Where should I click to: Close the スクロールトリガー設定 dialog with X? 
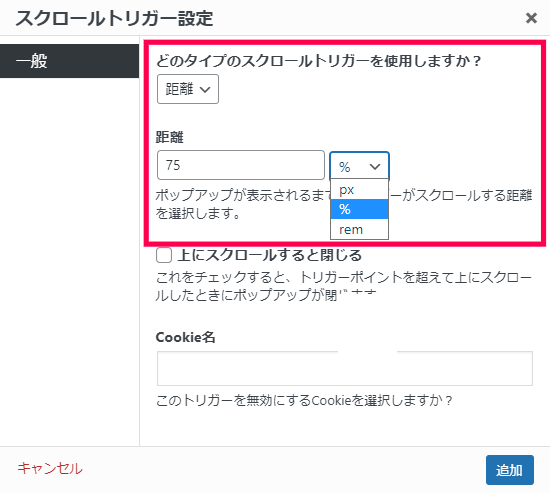pyautogui.click(x=531, y=18)
